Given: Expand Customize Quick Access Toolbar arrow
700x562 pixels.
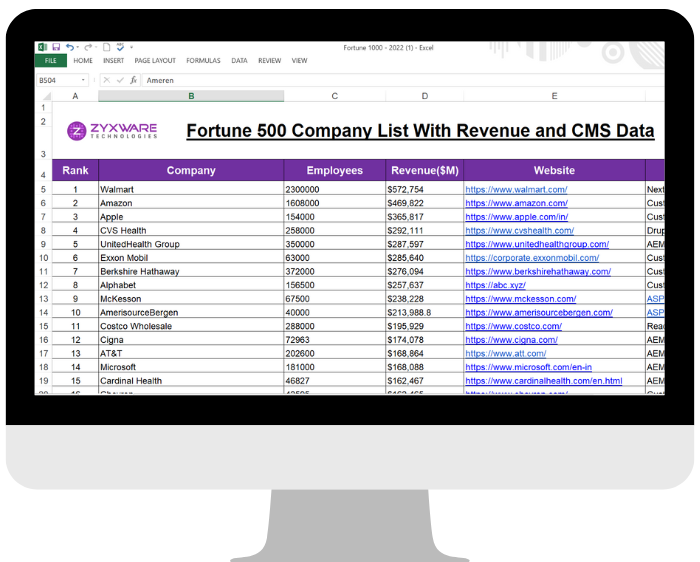Looking at the screenshot, I should 131,47.
